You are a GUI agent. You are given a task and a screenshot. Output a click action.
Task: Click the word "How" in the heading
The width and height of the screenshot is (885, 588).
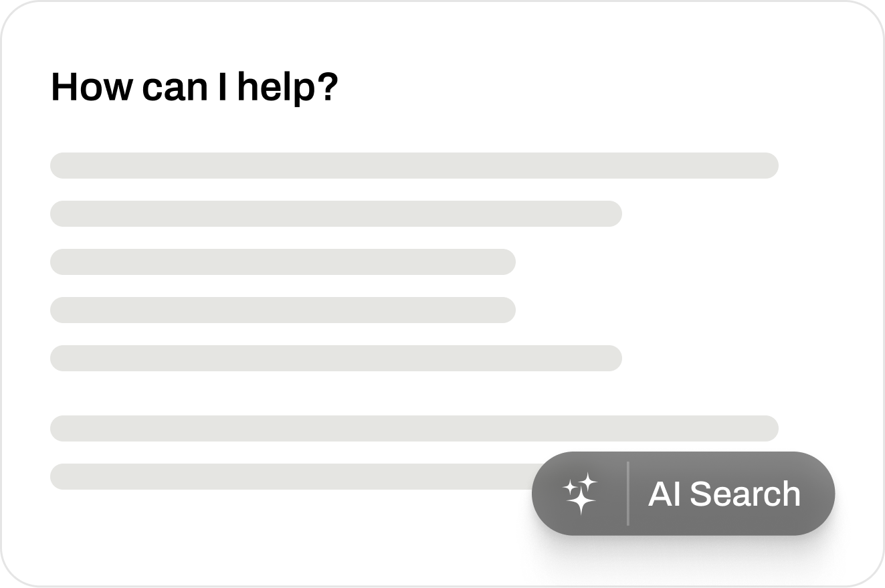click(x=92, y=87)
